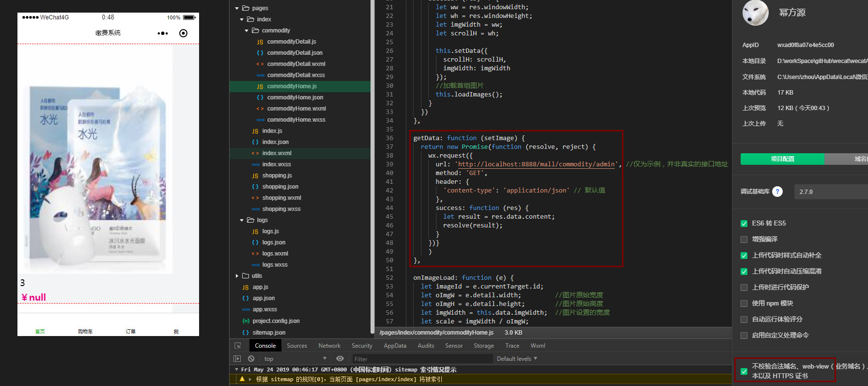Open the mini program three-dots menu

click(x=163, y=33)
